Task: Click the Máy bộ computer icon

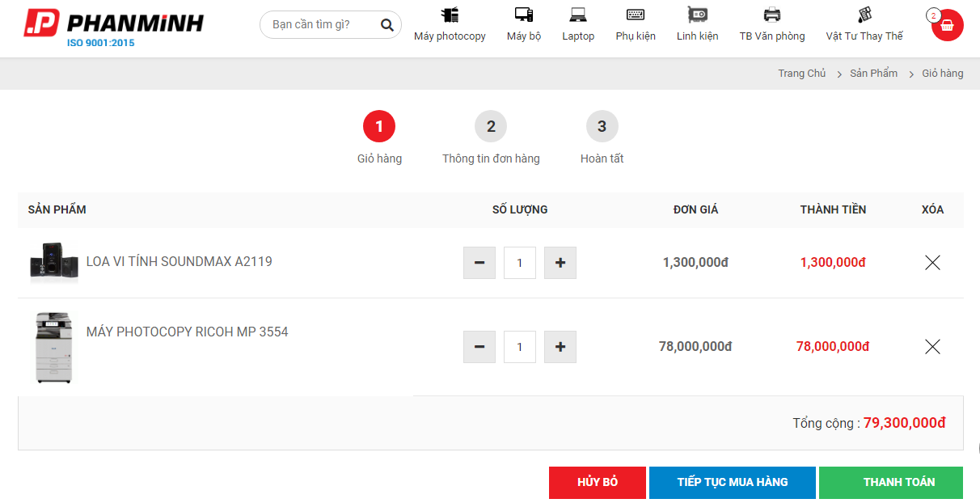Action: point(524,15)
